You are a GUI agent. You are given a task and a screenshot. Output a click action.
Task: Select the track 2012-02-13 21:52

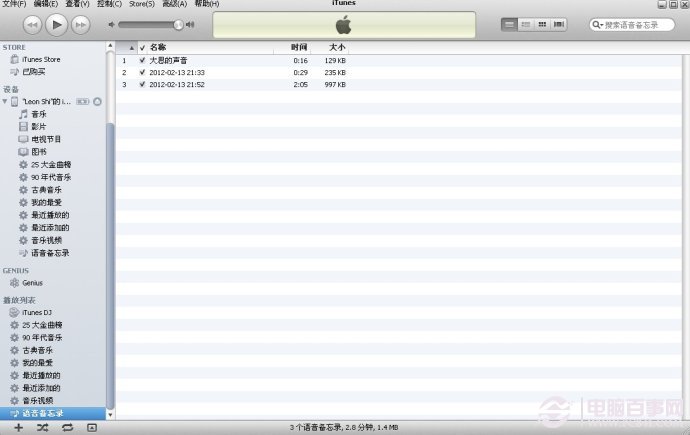pyautogui.click(x=177, y=84)
